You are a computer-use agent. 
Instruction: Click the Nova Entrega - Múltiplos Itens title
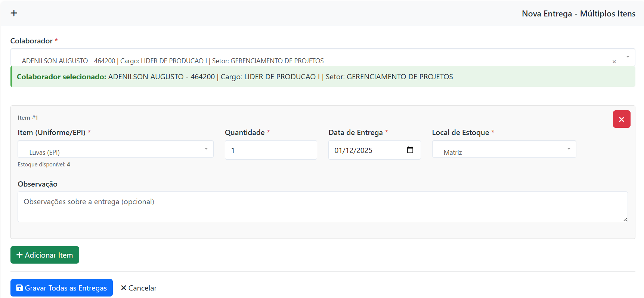pyautogui.click(x=578, y=14)
